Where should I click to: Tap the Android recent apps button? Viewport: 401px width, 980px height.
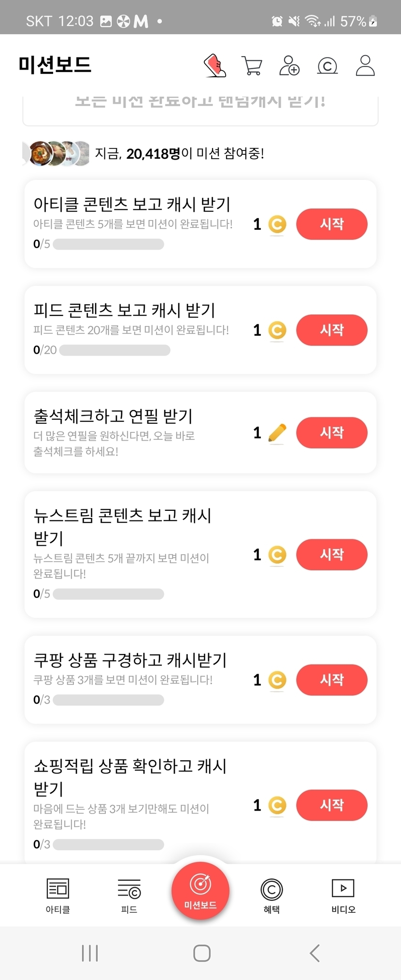[x=90, y=953]
